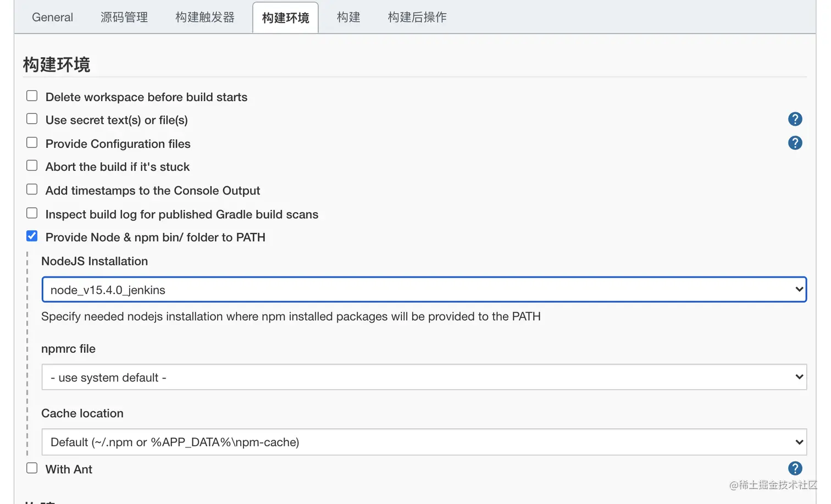
Task: Check Add timestamps to the Console Output
Action: tap(32, 190)
